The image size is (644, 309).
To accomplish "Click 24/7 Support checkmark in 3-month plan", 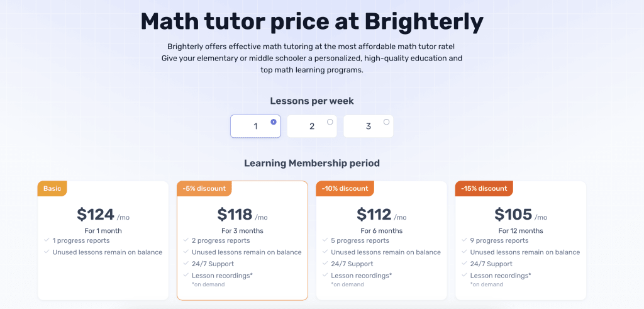I will coord(186,264).
